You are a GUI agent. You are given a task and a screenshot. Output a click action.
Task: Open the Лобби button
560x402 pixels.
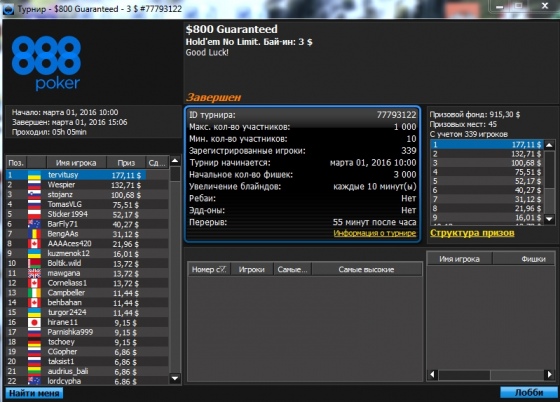(529, 392)
